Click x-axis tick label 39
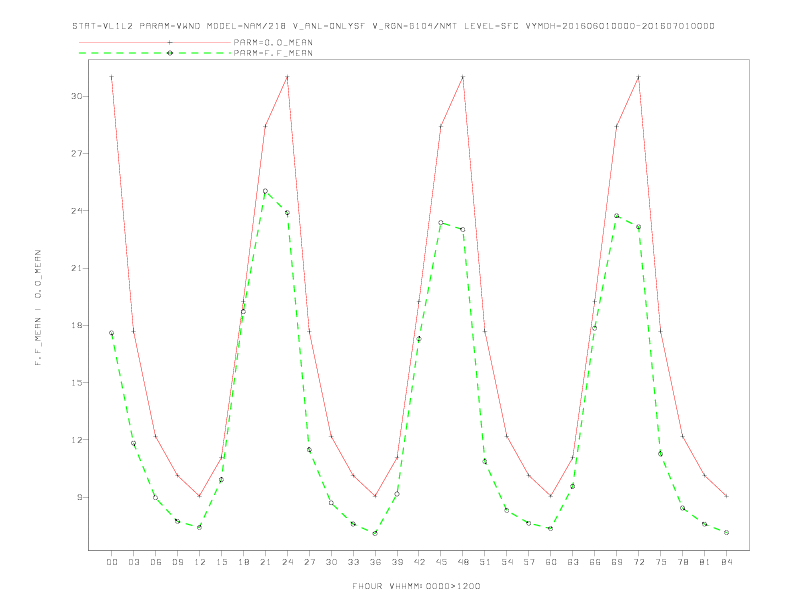Viewport: 792px width, 612px height. [x=397, y=562]
